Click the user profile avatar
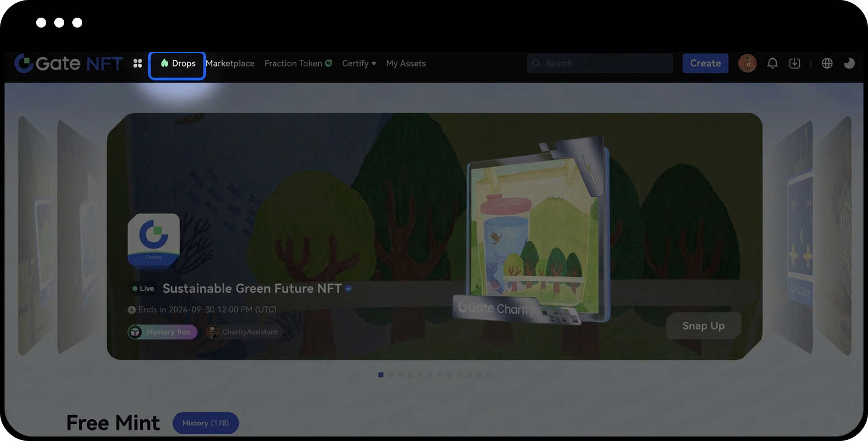868x441 pixels. coord(747,64)
